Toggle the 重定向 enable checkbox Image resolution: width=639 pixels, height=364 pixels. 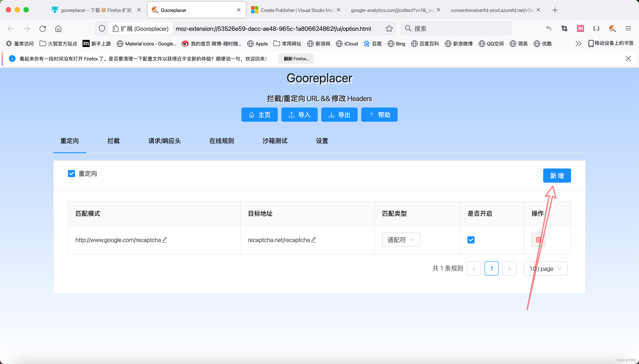71,174
